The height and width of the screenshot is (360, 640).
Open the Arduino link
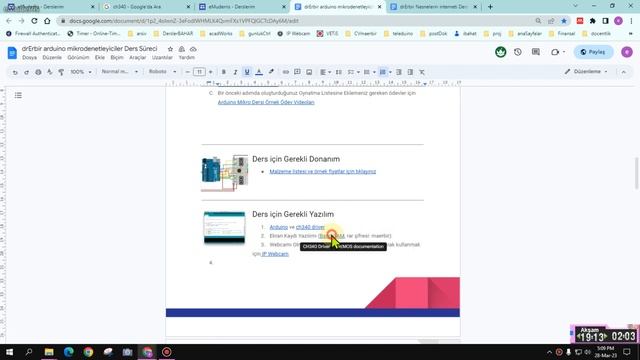click(x=279, y=227)
